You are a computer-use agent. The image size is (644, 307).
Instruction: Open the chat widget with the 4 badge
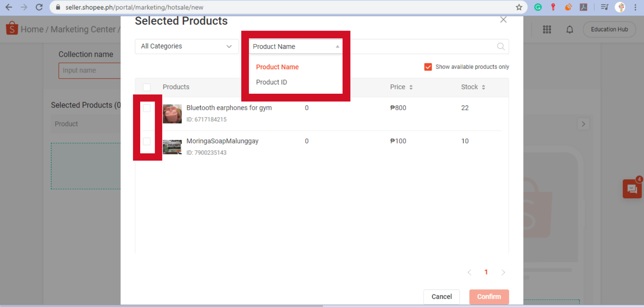tap(632, 189)
